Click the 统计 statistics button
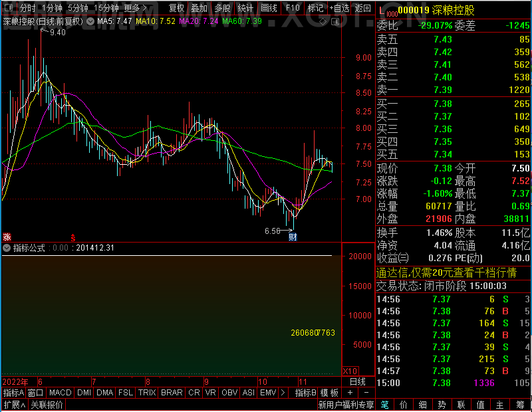532x412 pixels. (245, 8)
